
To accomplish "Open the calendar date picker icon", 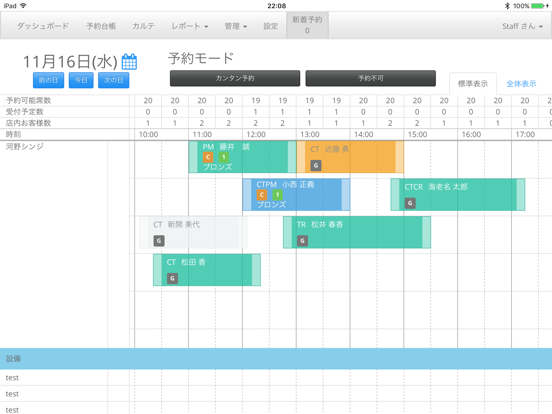I will (129, 62).
